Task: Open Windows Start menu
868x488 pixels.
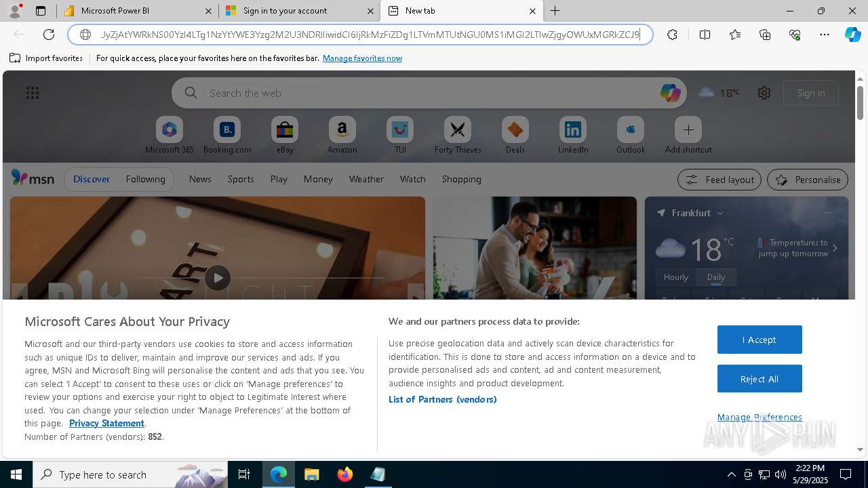Action: [x=16, y=474]
